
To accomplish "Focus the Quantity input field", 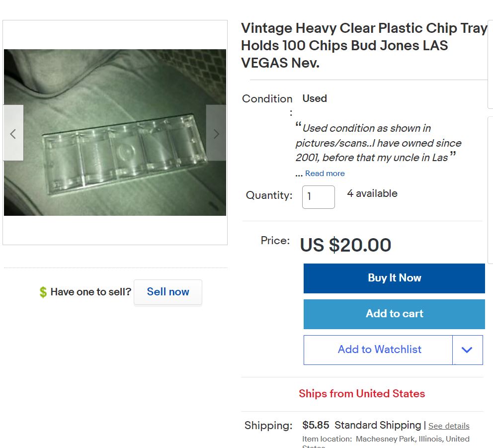I will tap(318, 197).
